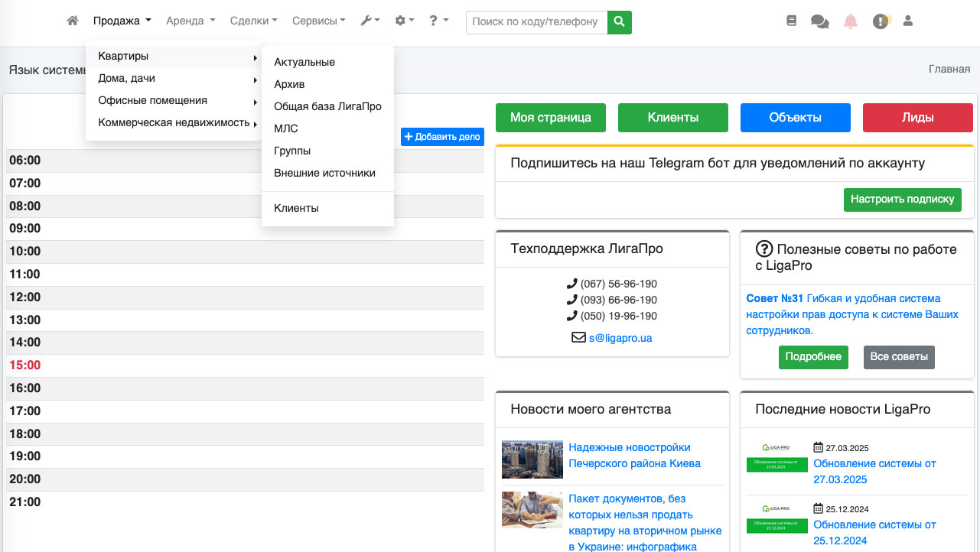Click the green search magnifier button

(620, 22)
